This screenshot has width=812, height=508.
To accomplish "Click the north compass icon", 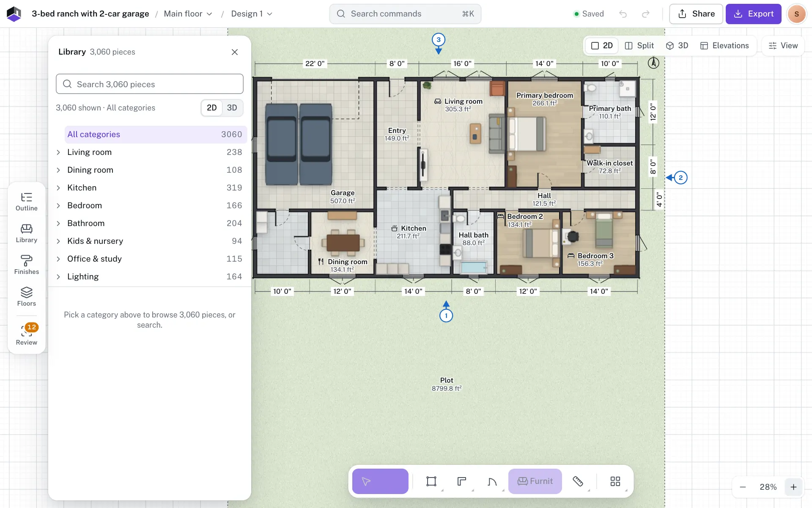I will pos(653,63).
